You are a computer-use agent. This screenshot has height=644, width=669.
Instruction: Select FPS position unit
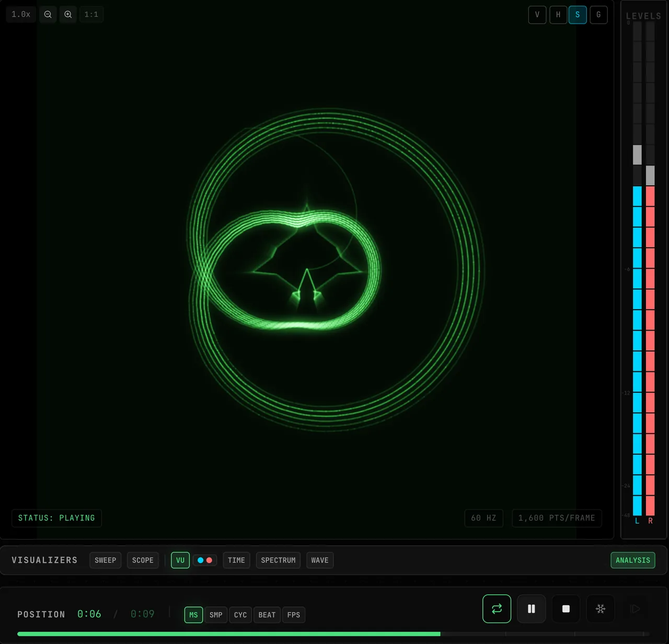point(294,615)
